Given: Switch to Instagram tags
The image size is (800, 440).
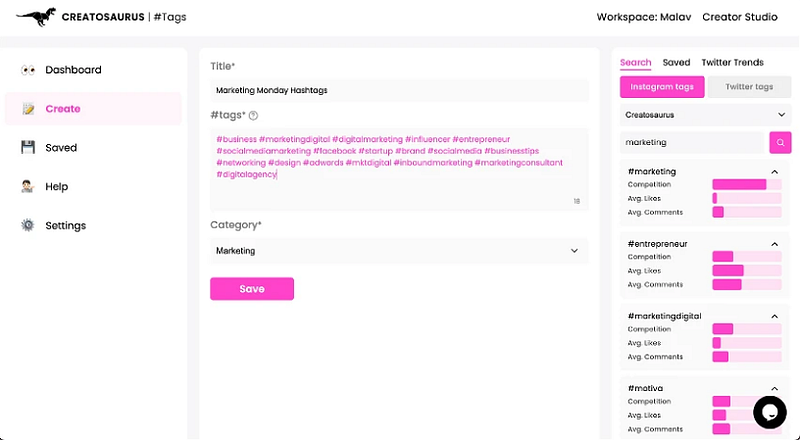Looking at the screenshot, I should [x=662, y=87].
